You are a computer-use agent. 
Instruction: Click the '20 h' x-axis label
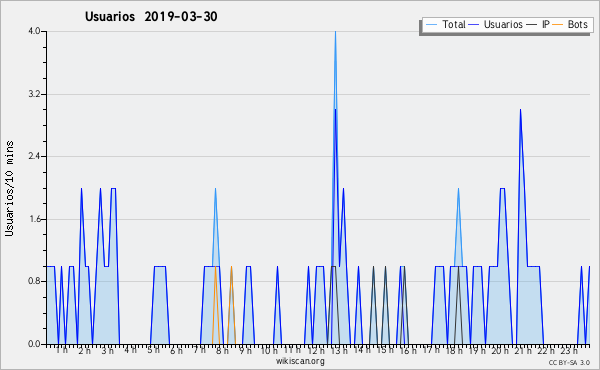501,350
